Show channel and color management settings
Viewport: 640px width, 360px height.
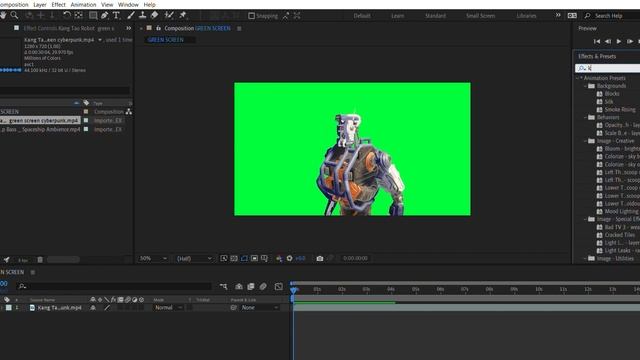click(279, 258)
